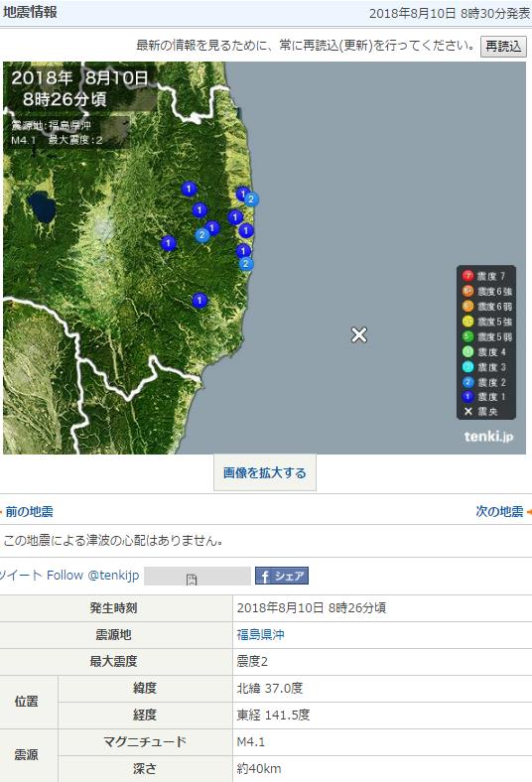Open 画像を拡大する to enlarge the map

tap(265, 472)
